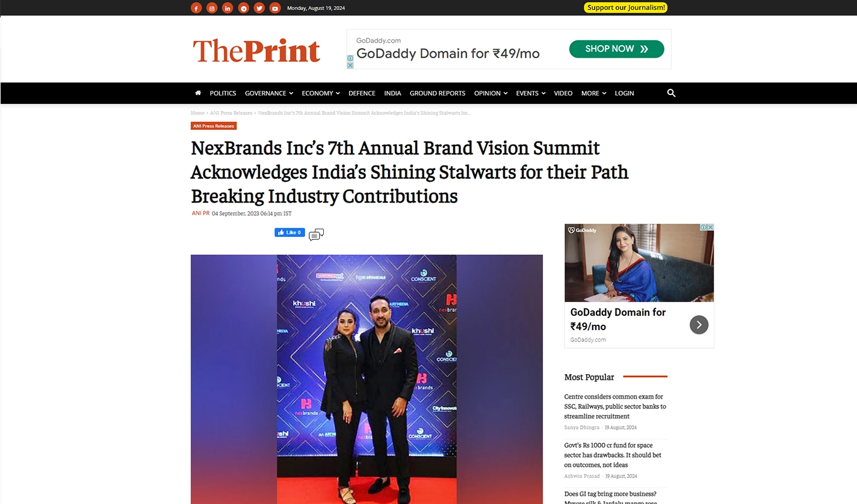Click the comments speech bubble icon
This screenshot has height=504, width=857.
tap(316, 235)
